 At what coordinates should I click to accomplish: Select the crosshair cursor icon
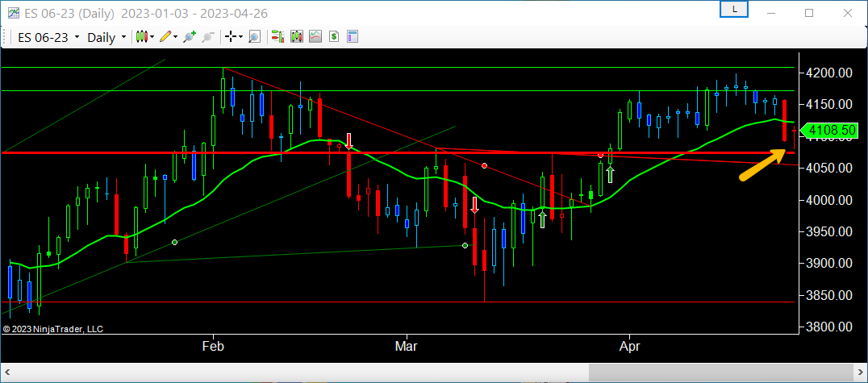230,37
